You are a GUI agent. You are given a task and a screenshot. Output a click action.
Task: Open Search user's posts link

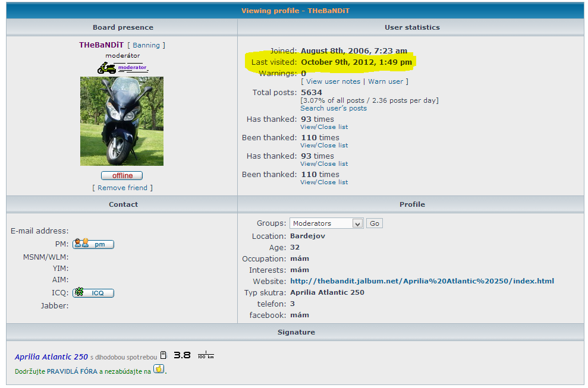tap(334, 108)
